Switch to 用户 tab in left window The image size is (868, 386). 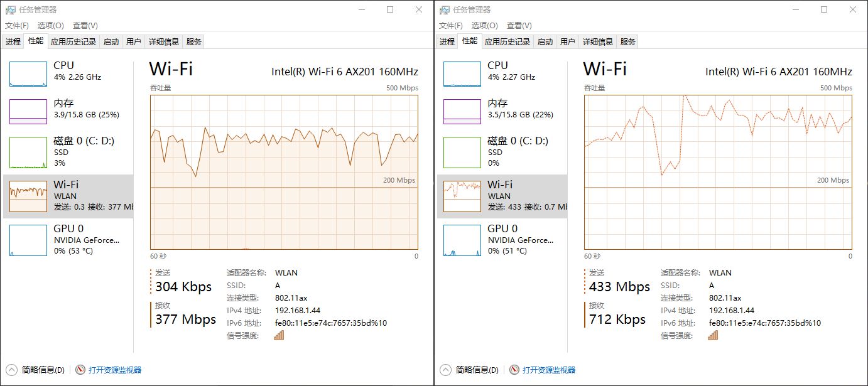click(x=134, y=42)
